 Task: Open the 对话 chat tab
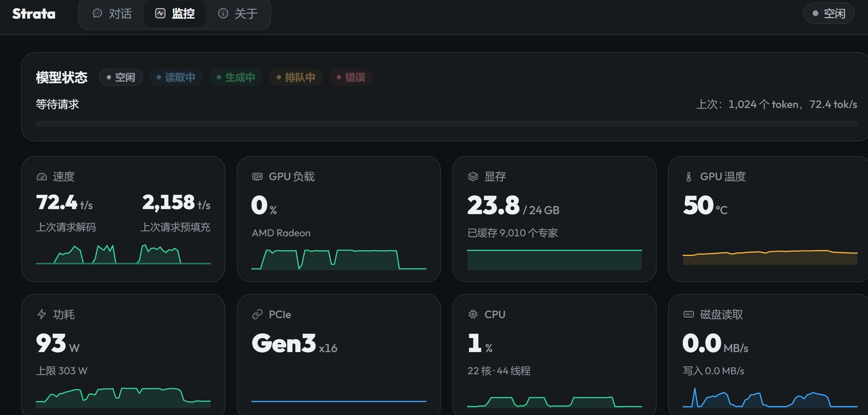click(112, 14)
